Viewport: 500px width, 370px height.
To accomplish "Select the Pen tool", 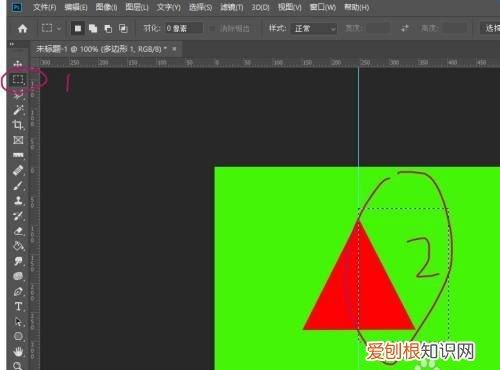I will (18, 292).
